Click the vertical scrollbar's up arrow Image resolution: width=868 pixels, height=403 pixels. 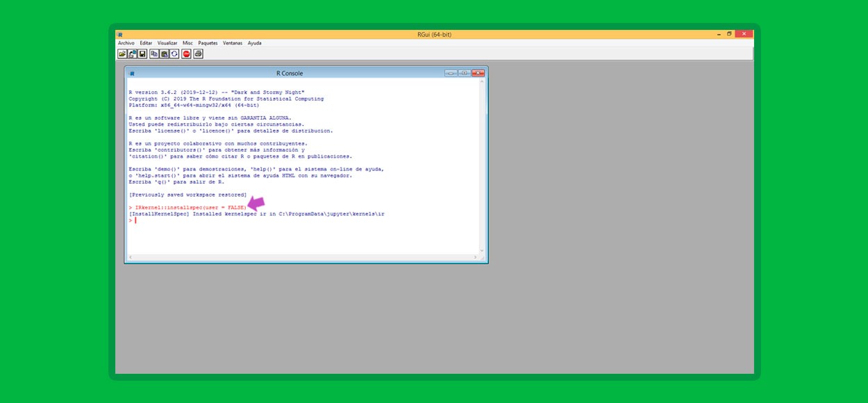[x=483, y=82]
